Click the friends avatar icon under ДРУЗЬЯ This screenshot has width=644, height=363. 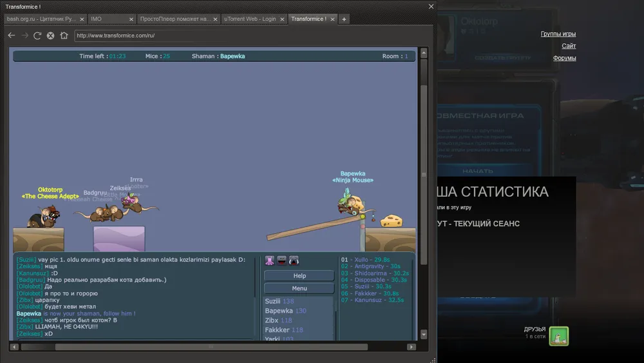558,336
